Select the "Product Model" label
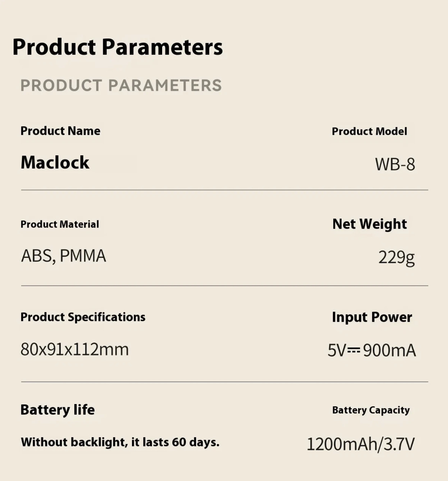The image size is (448, 481). pyautogui.click(x=369, y=132)
